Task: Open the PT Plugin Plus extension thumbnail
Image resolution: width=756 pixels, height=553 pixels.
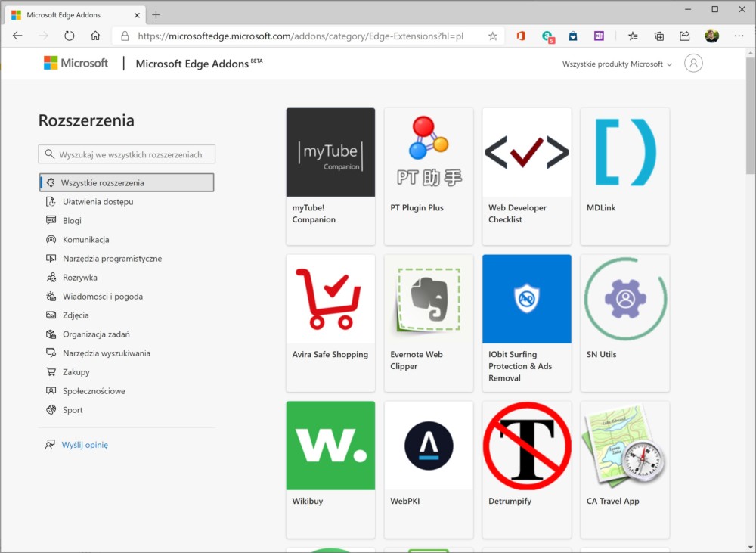Action: coord(429,152)
